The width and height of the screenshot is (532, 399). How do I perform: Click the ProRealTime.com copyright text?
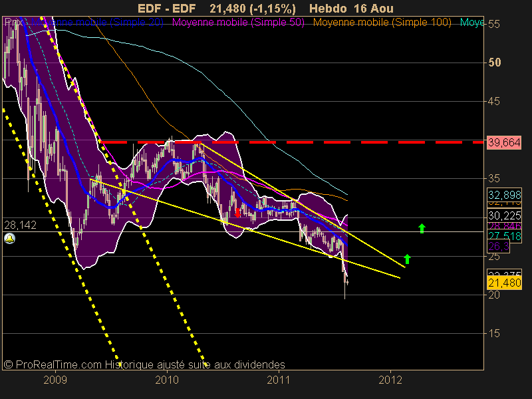pos(144,364)
